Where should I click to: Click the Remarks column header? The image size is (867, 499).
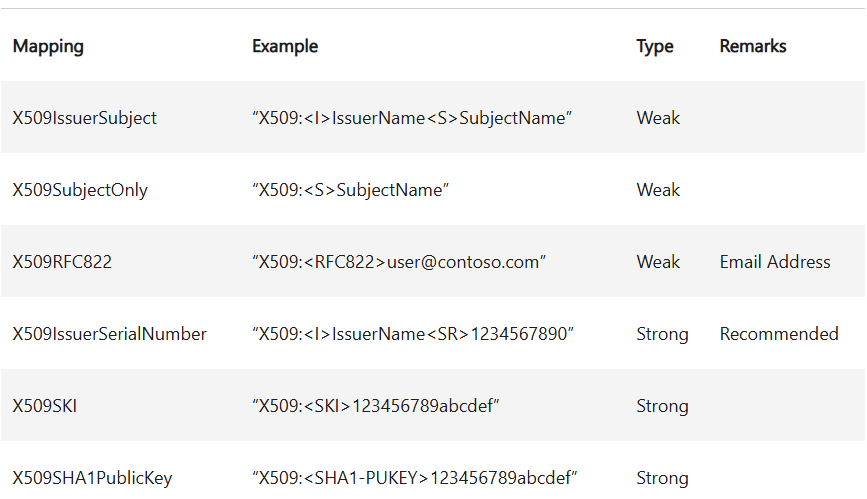coord(753,46)
